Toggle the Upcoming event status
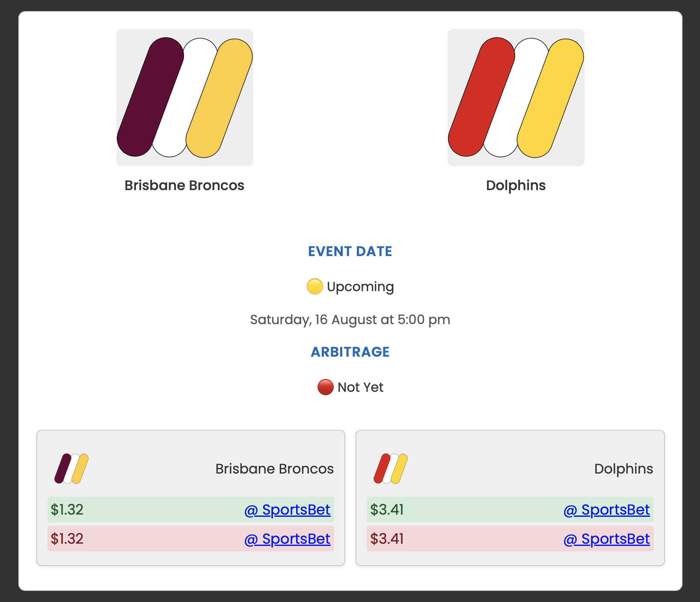Screen dimensions: 700x602 click(350, 286)
